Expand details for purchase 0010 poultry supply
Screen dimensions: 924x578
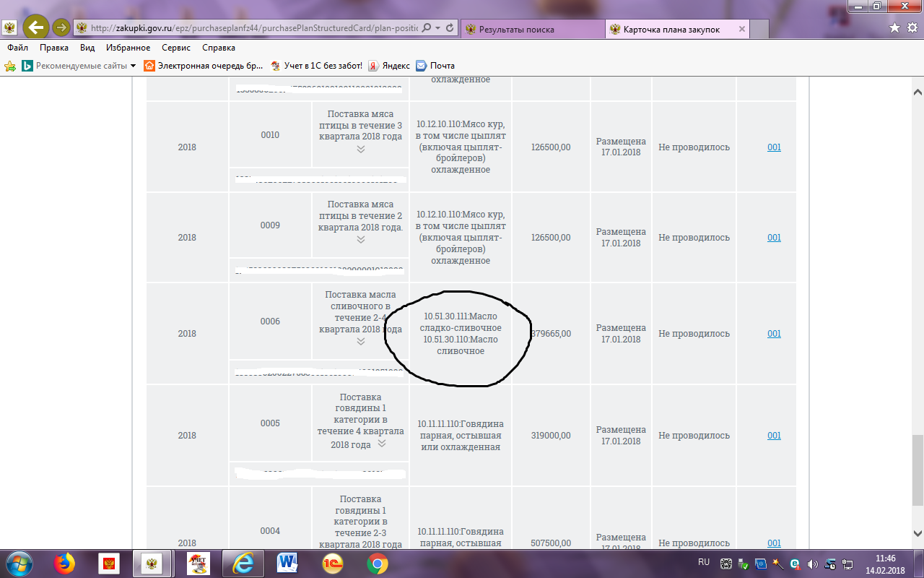(360, 149)
